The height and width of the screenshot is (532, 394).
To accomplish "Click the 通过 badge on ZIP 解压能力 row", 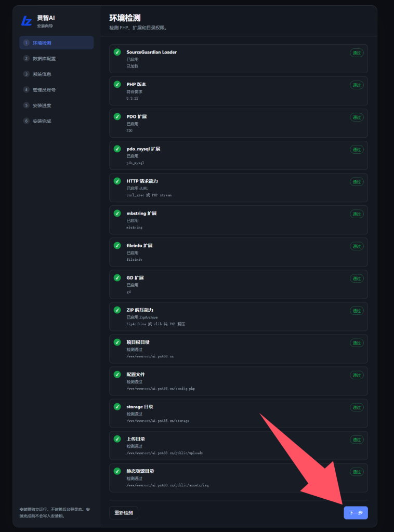I will (357, 311).
